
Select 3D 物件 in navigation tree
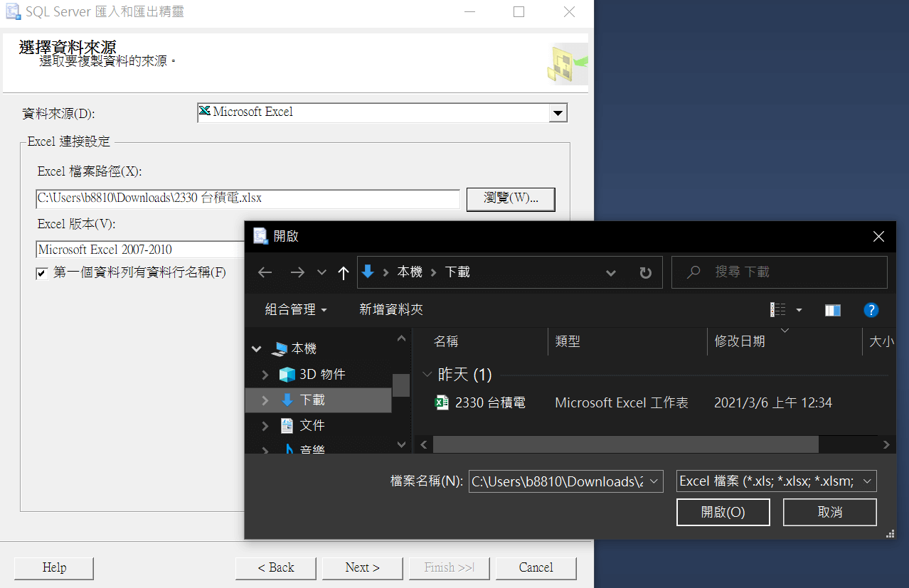point(312,375)
